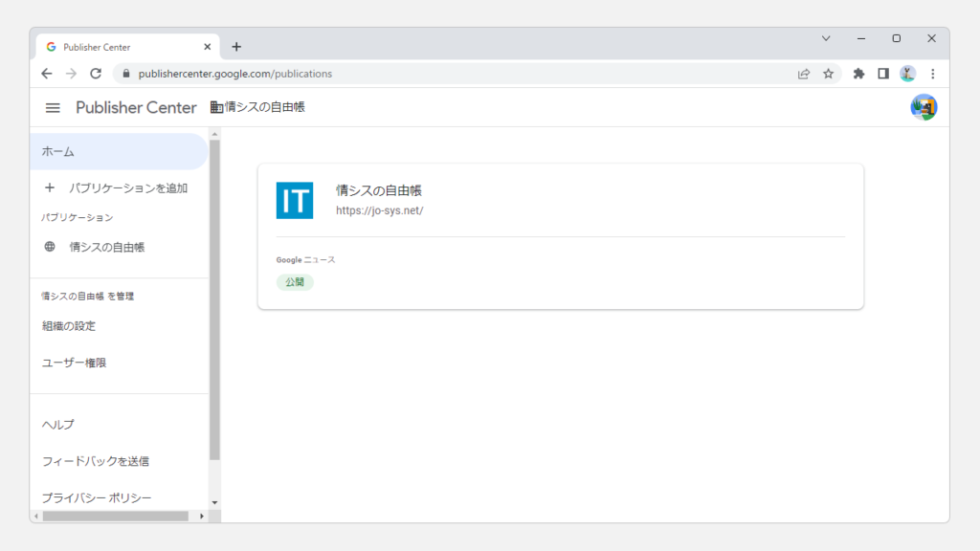This screenshot has width=980, height=551.
Task: Open the account avatar in Publisher Center header
Action: pyautogui.click(x=924, y=107)
